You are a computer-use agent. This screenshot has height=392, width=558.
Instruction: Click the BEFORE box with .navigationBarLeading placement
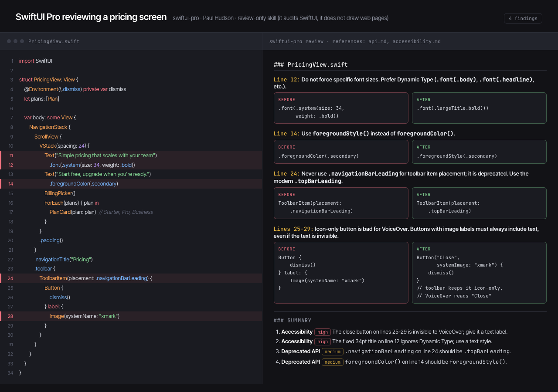tap(341, 203)
